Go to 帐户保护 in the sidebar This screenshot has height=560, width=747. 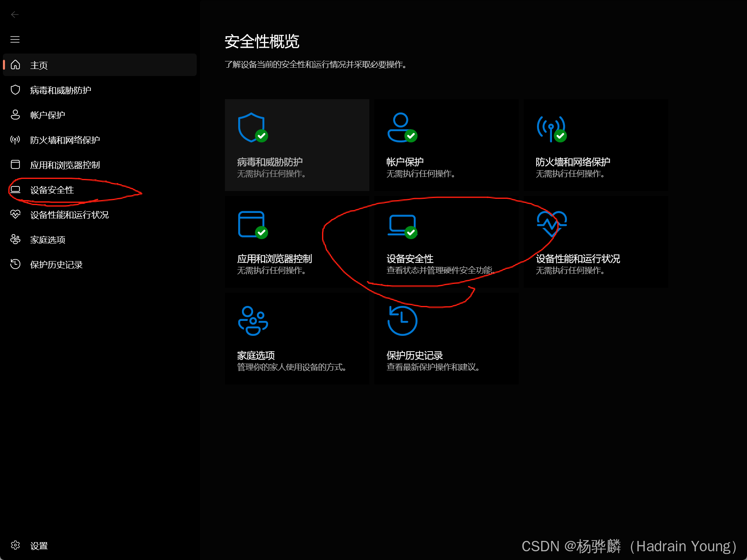(x=100, y=115)
